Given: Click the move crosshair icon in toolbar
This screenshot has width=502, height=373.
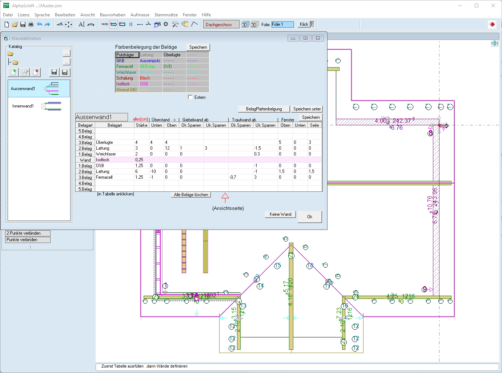Looking at the screenshot, I should point(68,24).
